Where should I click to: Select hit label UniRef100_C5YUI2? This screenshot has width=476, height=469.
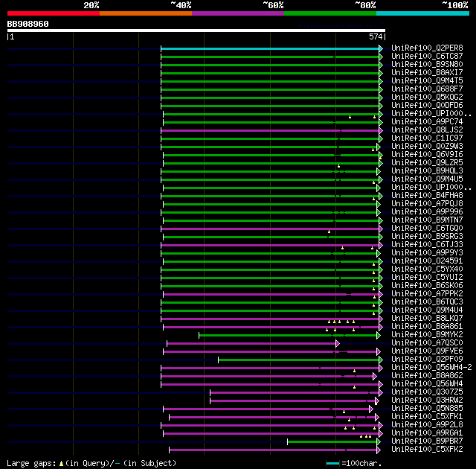[x=427, y=278]
